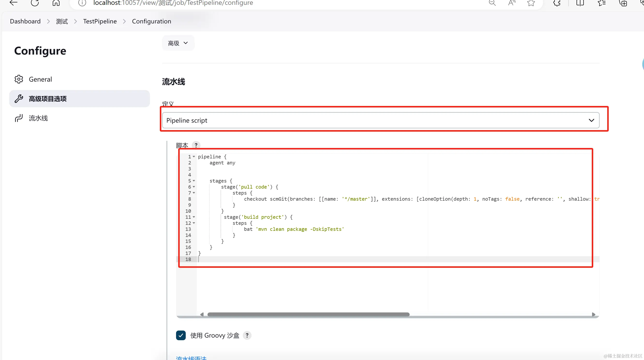Open help for Groovy sandbox option
The image size is (644, 360).
pyautogui.click(x=247, y=335)
